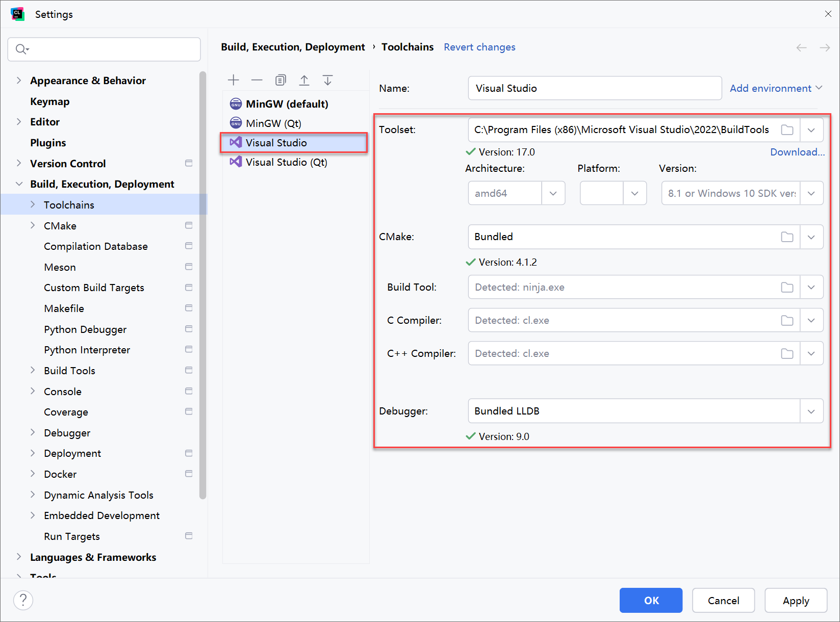Viewport: 840px width, 622px height.
Task: Navigate forward with the right arrow
Action: tap(825, 47)
